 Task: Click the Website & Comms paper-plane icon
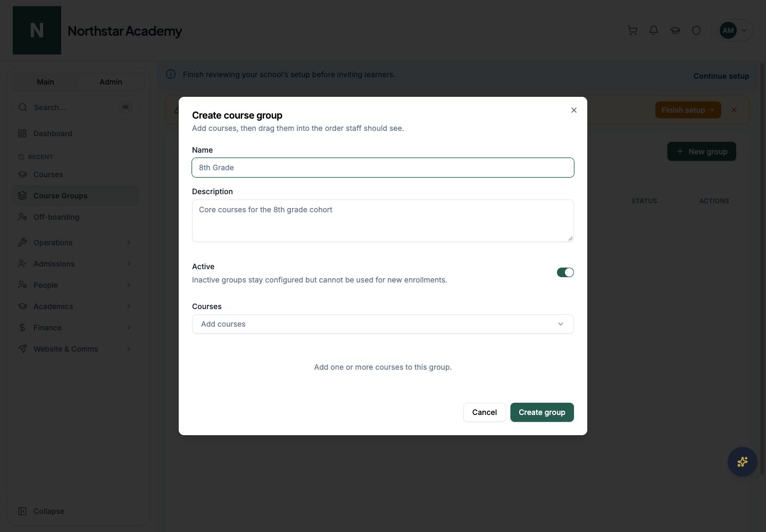click(x=22, y=349)
